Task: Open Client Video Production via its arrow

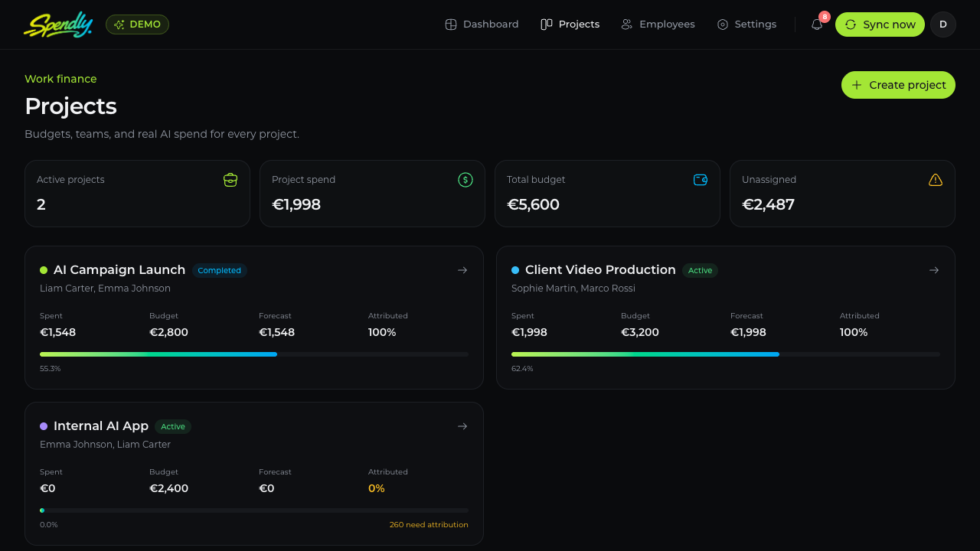Action: [x=934, y=270]
